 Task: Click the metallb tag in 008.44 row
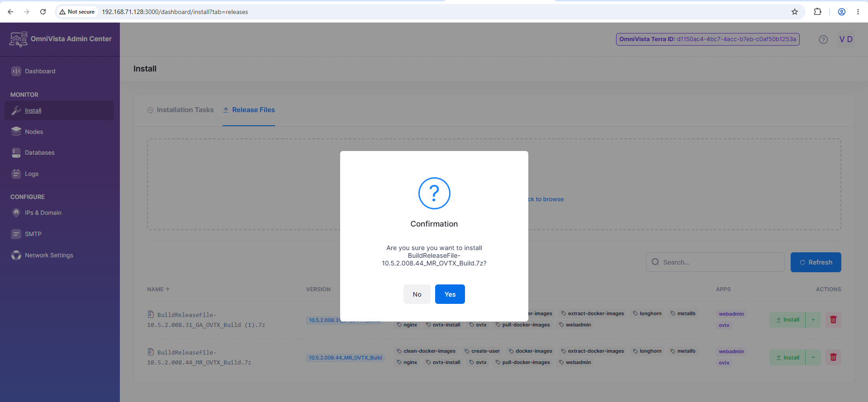pos(683,351)
